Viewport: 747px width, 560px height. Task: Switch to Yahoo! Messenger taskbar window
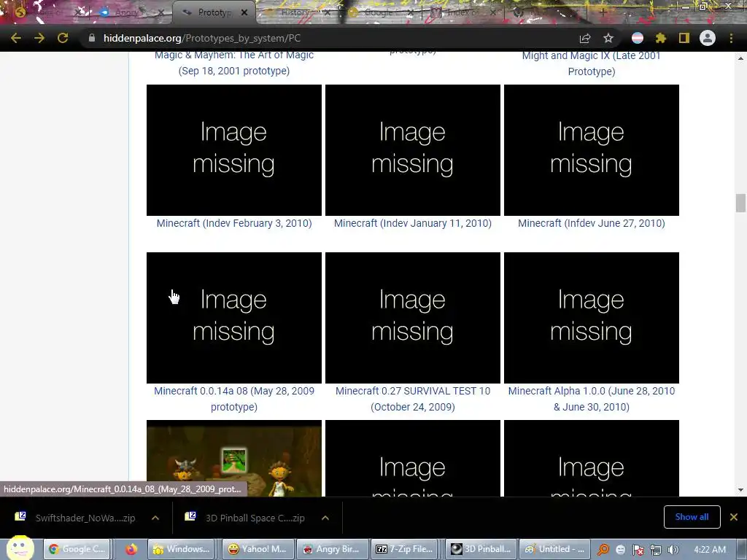pos(258,549)
